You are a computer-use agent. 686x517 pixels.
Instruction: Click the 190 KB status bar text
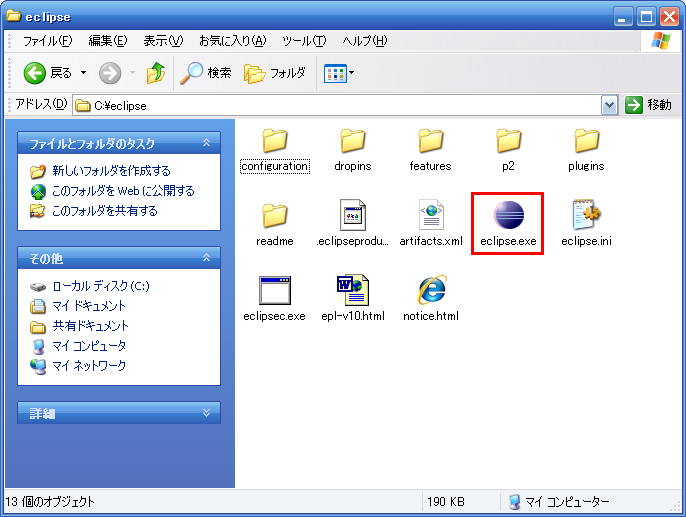tap(446, 501)
